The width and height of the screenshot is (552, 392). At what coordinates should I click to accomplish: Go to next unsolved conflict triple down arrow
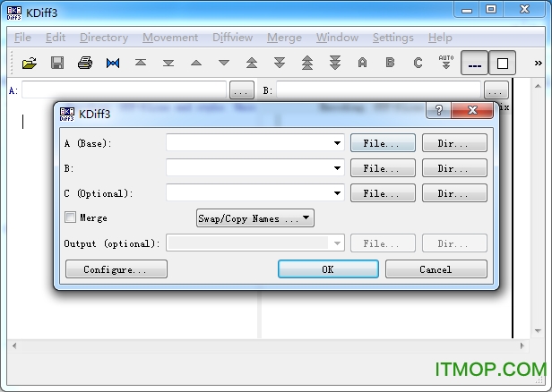coord(335,63)
